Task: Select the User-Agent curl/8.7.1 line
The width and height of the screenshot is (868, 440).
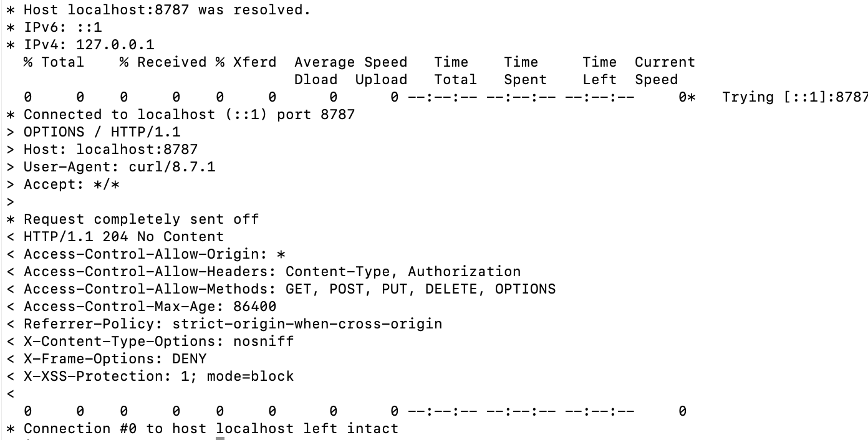Action: (119, 167)
